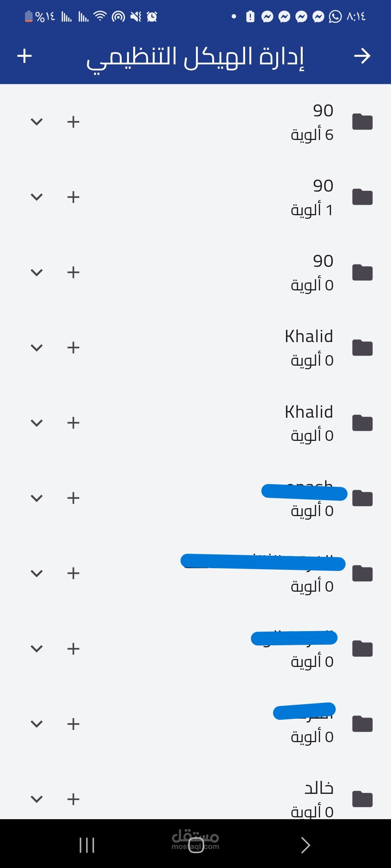Expand the خالد row at the bottom
The width and height of the screenshot is (391, 868).
point(37,799)
